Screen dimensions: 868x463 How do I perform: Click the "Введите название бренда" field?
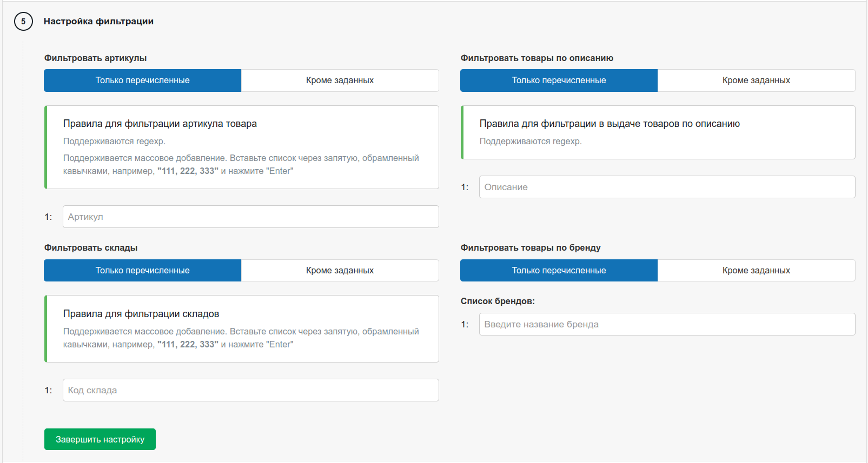pos(667,324)
